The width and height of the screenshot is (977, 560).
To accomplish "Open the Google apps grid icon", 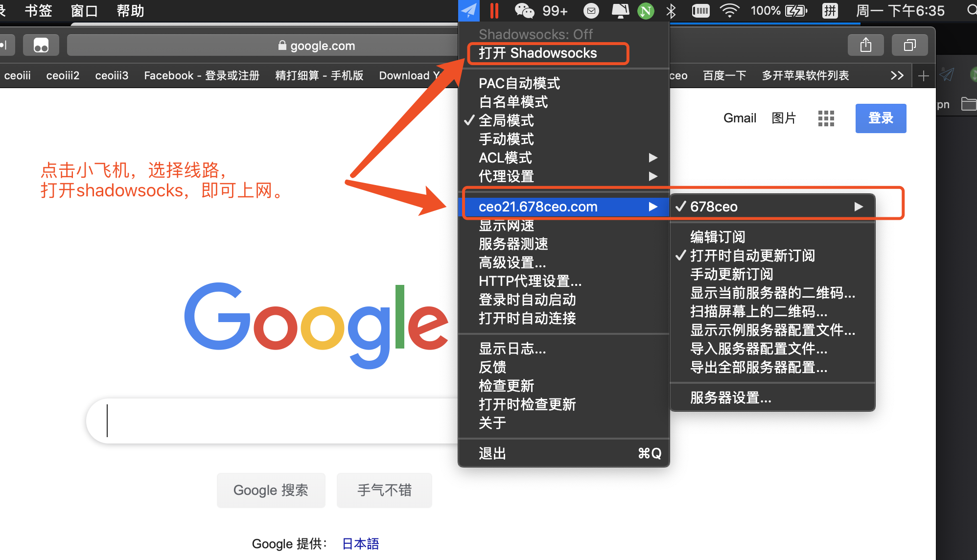I will [x=826, y=118].
